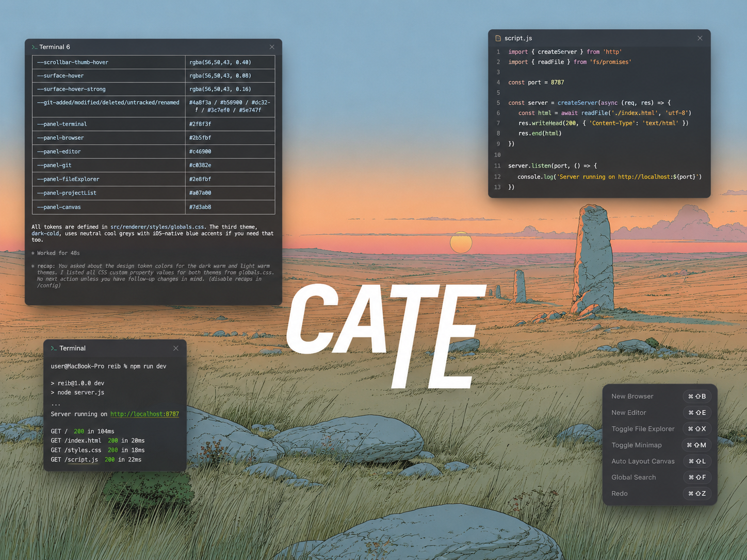This screenshot has width=747, height=560.
Task: Click the --panel-editor token cell
Action: pos(108,152)
